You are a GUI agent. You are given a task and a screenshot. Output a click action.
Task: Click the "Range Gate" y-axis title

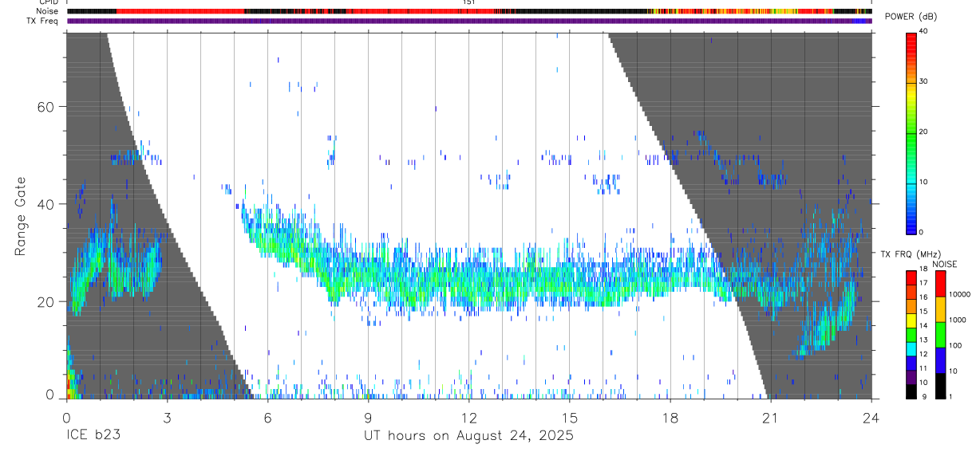pos(21,214)
